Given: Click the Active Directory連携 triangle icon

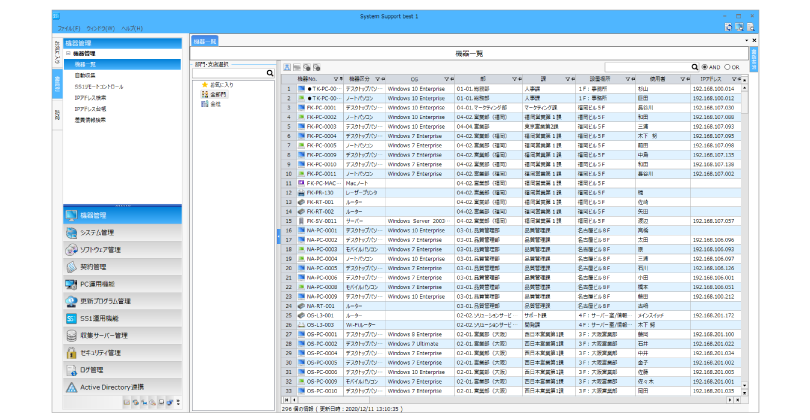Looking at the screenshot, I should pyautogui.click(x=71, y=386).
